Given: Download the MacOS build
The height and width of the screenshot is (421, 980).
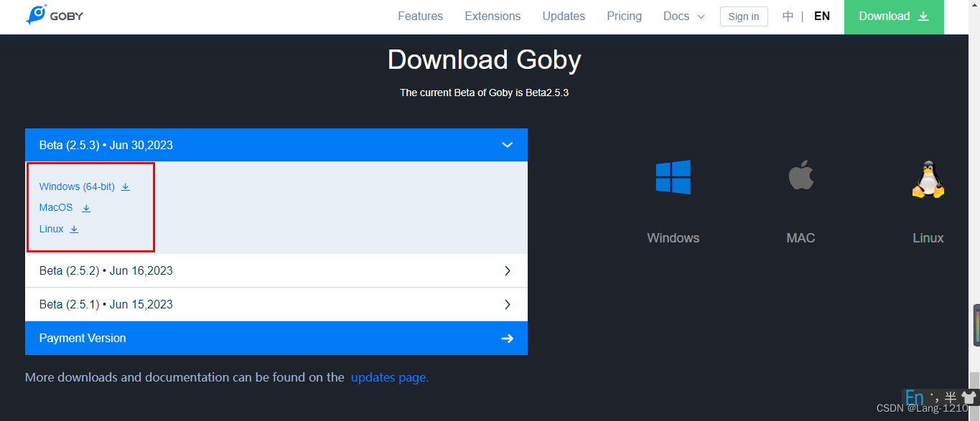Looking at the screenshot, I should pos(56,207).
